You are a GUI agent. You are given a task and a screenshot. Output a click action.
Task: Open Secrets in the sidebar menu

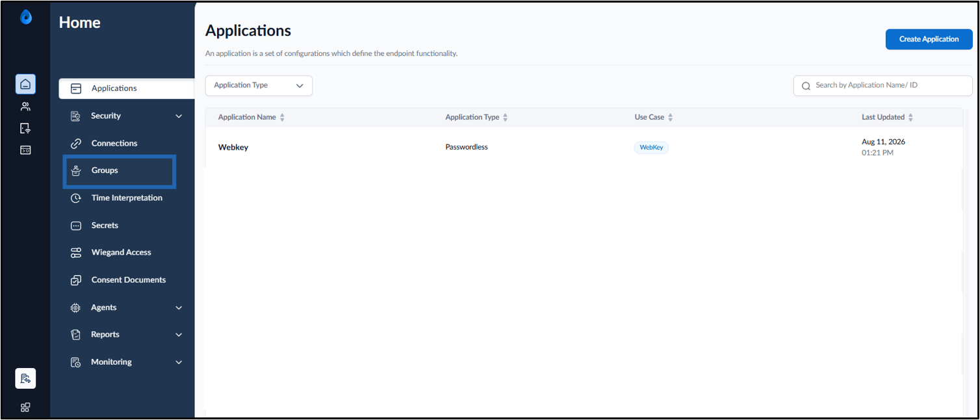(x=105, y=225)
